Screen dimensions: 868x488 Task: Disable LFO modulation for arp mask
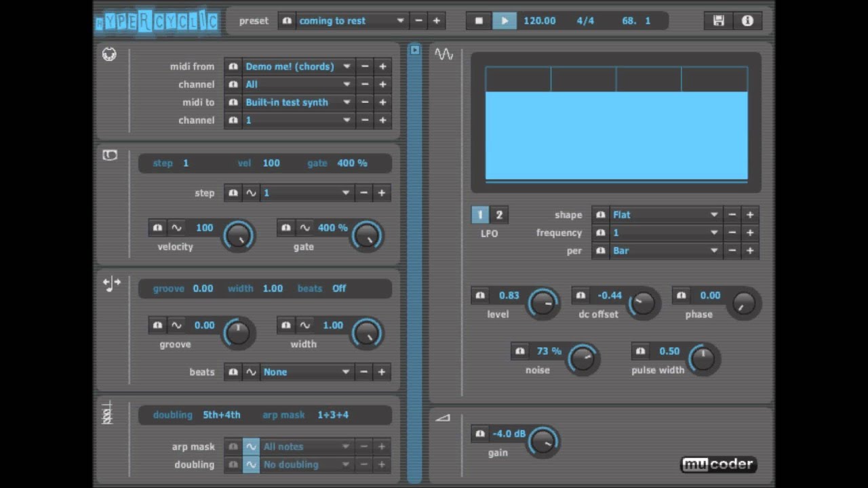pos(251,447)
